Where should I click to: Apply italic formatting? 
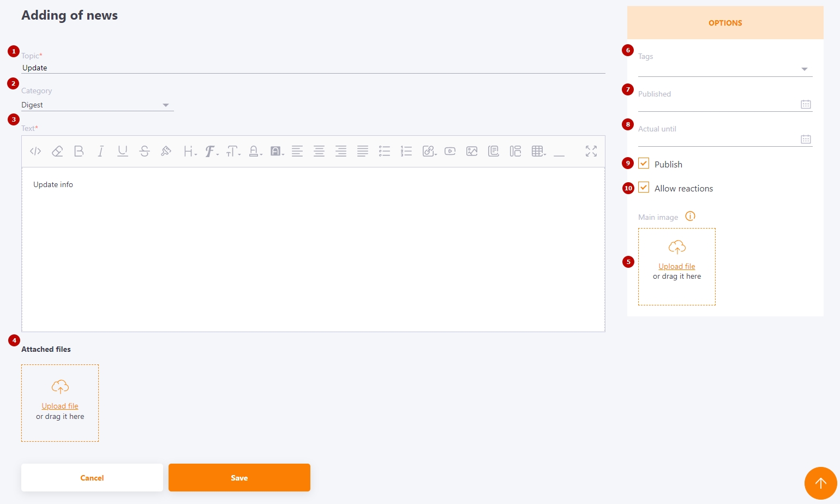click(101, 151)
